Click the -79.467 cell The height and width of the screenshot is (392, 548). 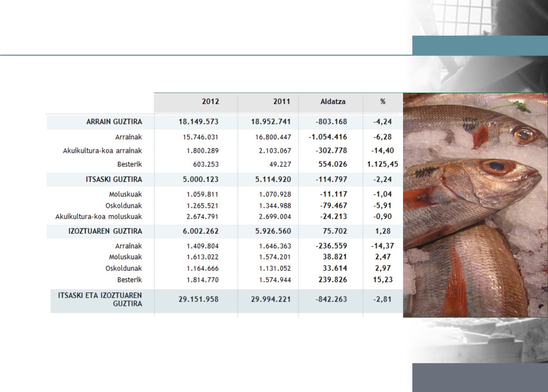point(334,205)
